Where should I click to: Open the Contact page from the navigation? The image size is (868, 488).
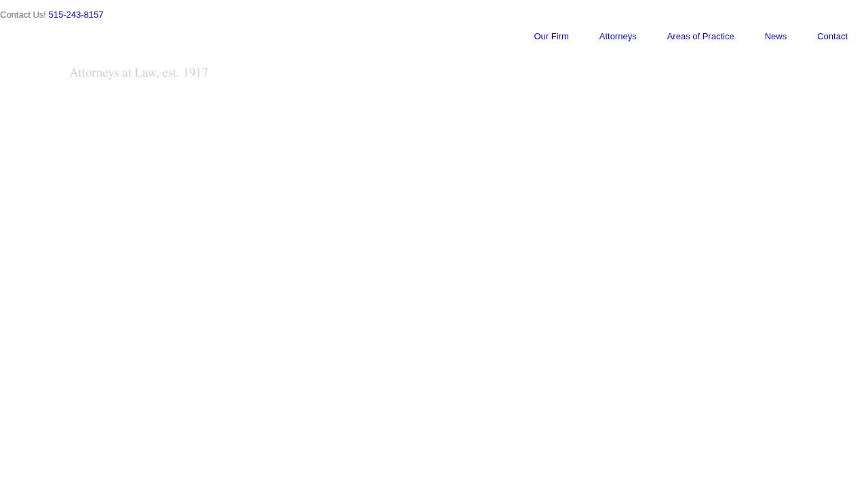point(832,36)
